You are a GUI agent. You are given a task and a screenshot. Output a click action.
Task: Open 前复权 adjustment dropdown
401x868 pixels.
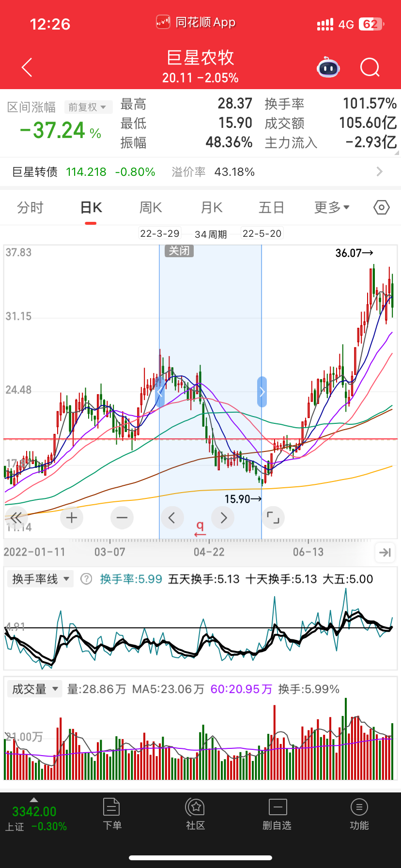[x=88, y=107]
